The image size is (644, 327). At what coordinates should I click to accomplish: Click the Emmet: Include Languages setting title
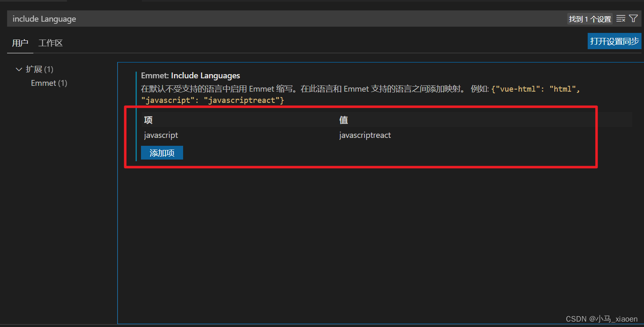(191, 75)
